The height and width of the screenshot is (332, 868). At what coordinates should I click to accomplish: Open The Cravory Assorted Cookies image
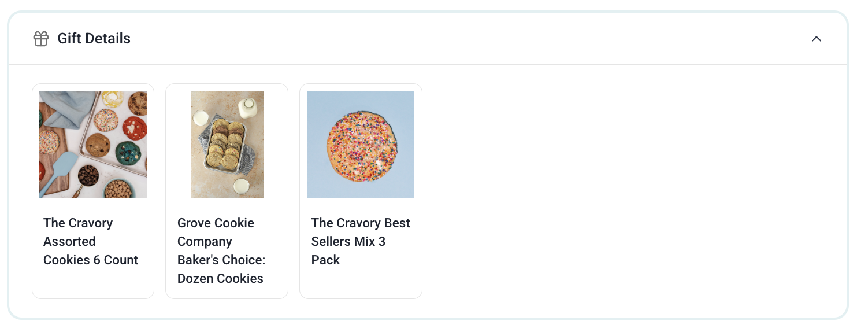coord(93,145)
